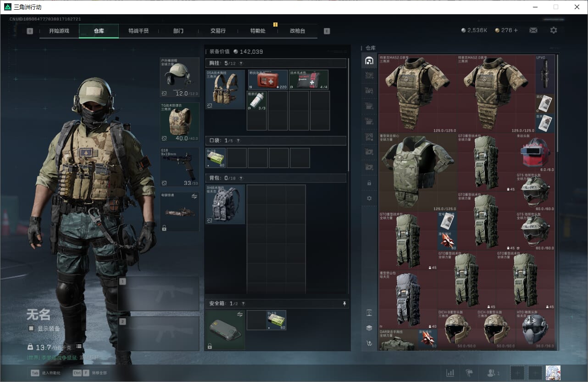Select the DAR突击手胸挂 in stash

tap(398, 340)
